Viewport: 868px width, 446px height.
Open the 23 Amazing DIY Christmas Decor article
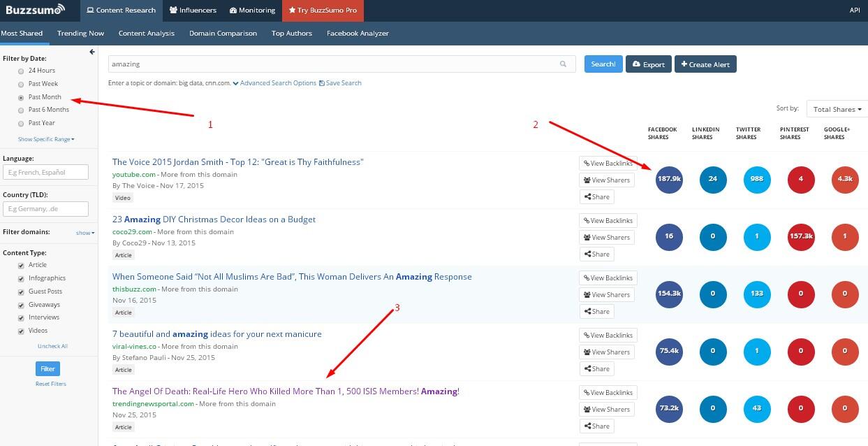point(214,220)
